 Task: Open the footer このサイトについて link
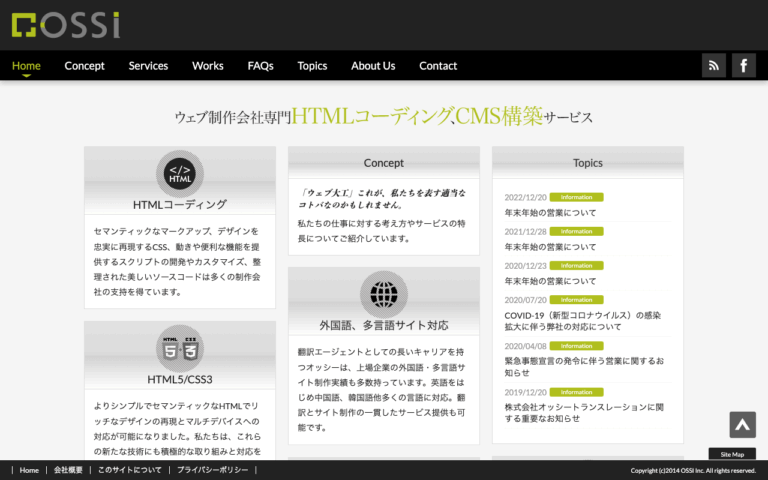tap(129, 470)
